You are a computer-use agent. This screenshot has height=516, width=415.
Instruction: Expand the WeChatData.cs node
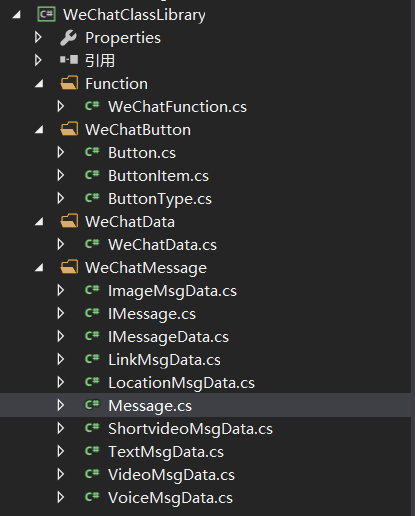61,244
